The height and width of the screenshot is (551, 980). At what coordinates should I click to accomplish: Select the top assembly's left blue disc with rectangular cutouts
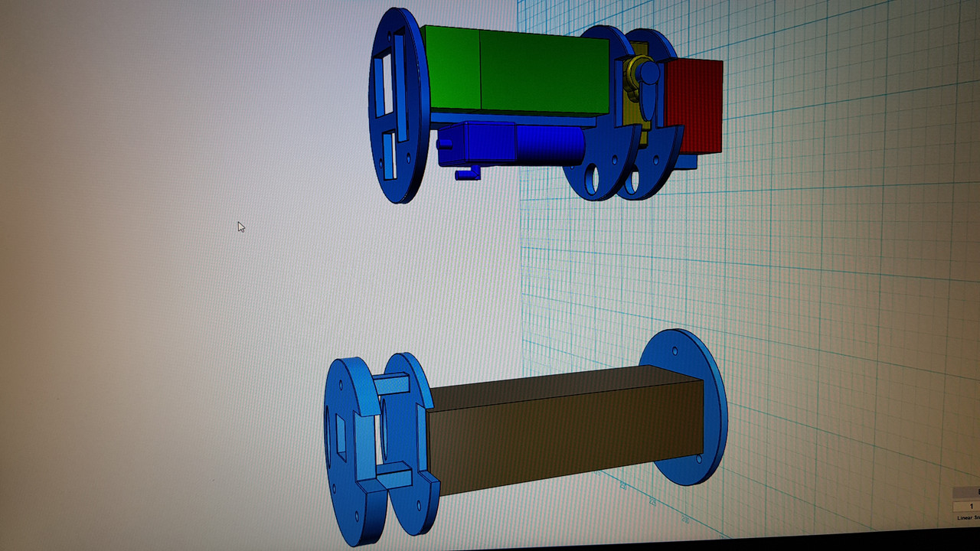click(x=398, y=105)
